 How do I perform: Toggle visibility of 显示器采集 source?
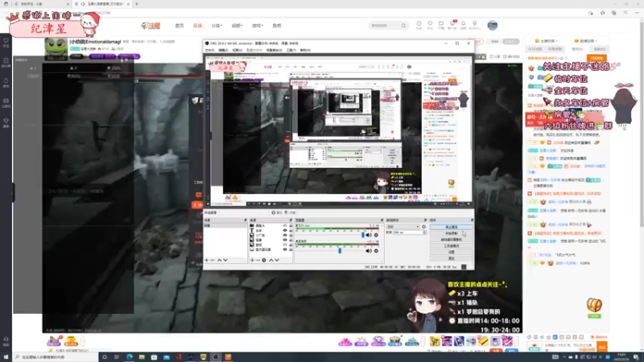pyautogui.click(x=285, y=249)
